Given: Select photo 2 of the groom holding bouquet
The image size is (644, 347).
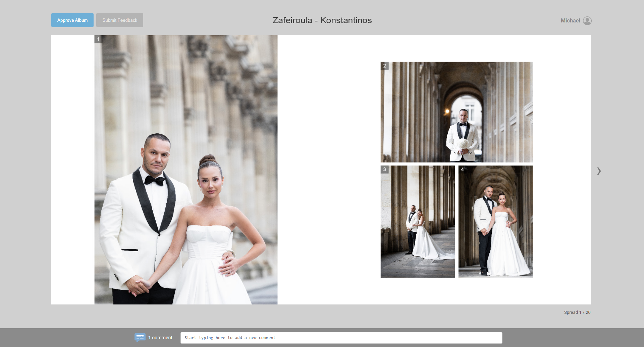Looking at the screenshot, I should [457, 112].
